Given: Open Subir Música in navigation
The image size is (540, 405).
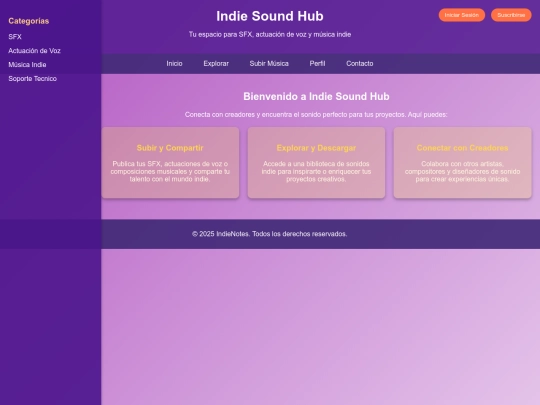Looking at the screenshot, I should [x=269, y=64].
